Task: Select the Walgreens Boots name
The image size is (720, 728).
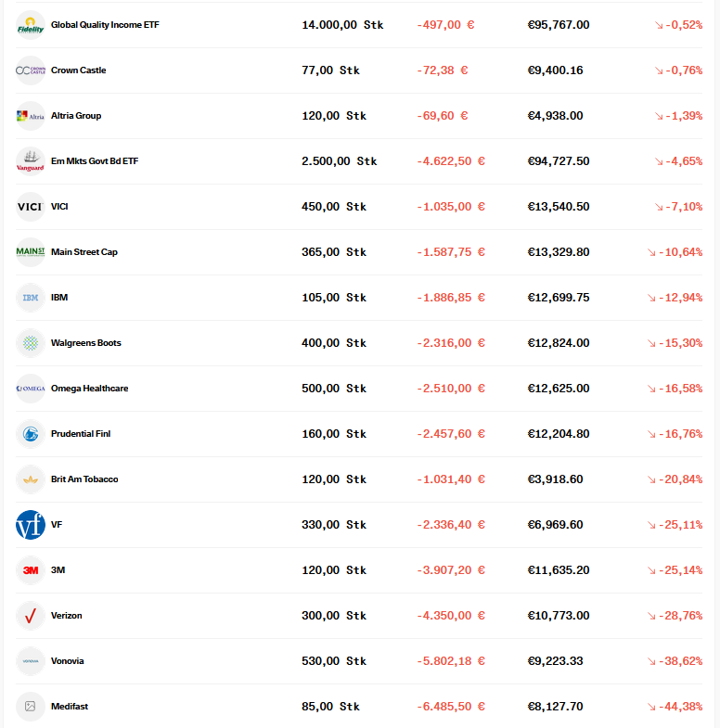Action: [x=86, y=343]
